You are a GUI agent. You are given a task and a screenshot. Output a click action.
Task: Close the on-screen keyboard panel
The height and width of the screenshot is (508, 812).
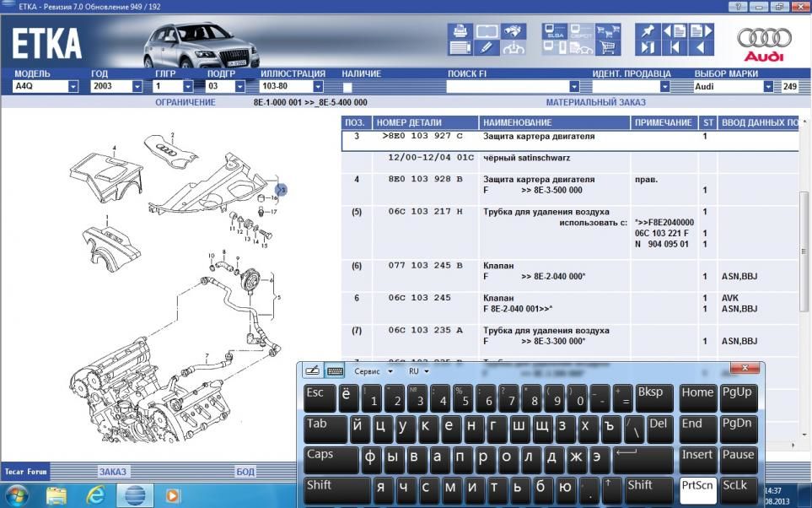(745, 368)
